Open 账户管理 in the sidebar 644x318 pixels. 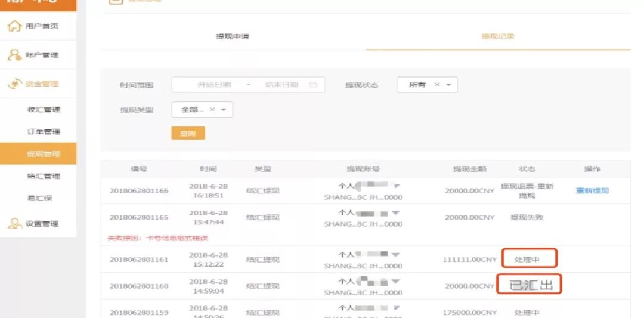(42, 55)
